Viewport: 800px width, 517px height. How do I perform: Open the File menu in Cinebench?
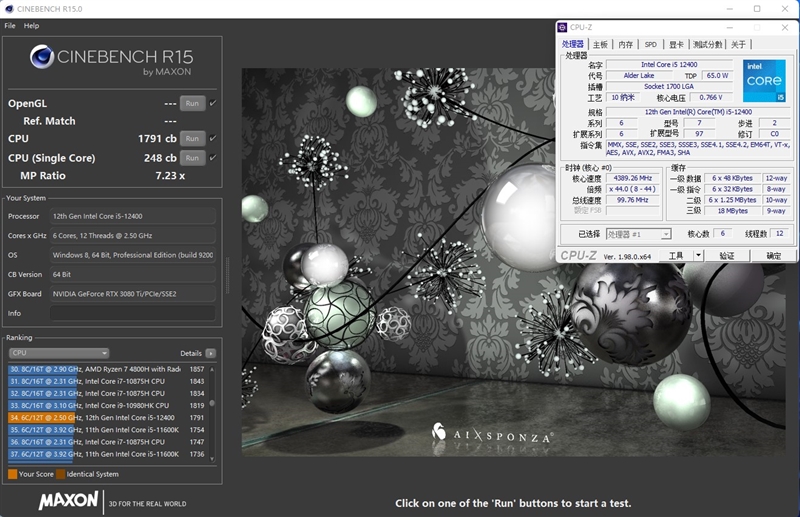coord(10,25)
